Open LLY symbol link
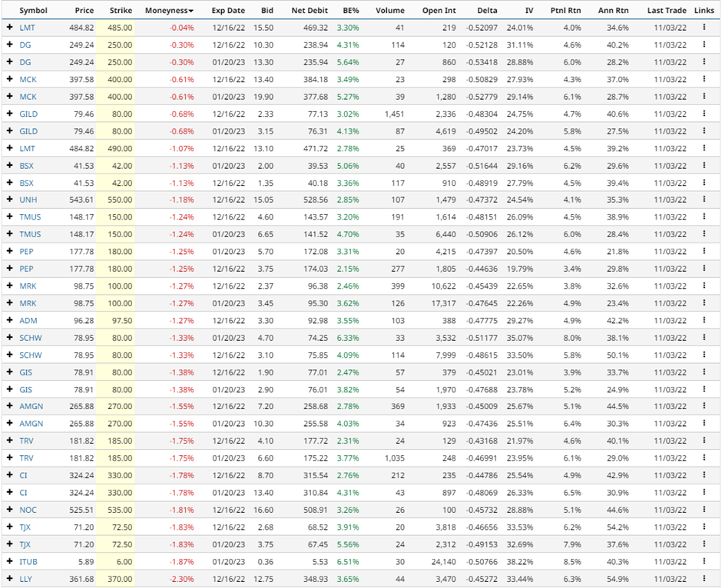 point(25,579)
